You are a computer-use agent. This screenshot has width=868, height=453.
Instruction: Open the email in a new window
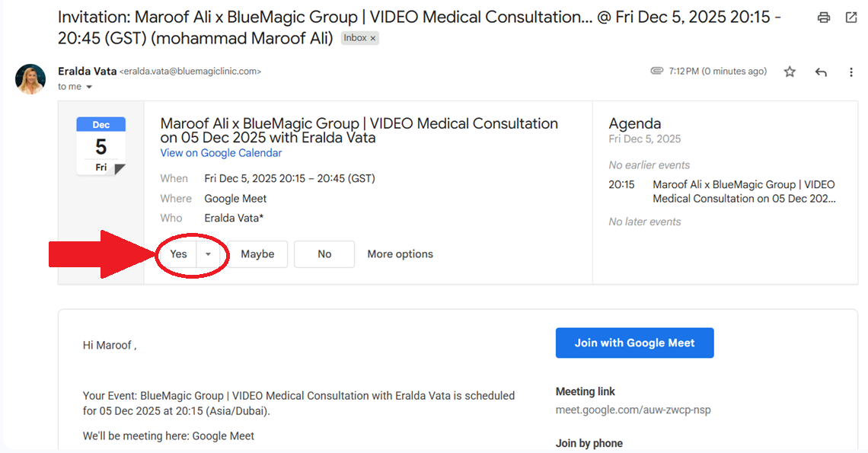point(851,18)
